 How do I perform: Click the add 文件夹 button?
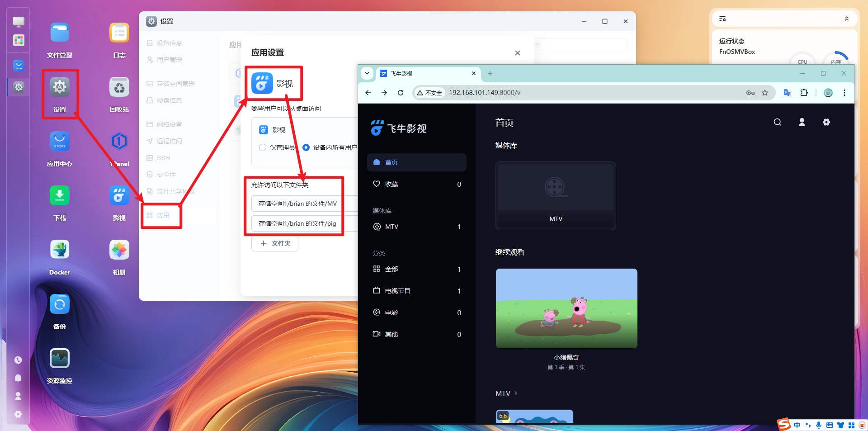click(x=275, y=243)
